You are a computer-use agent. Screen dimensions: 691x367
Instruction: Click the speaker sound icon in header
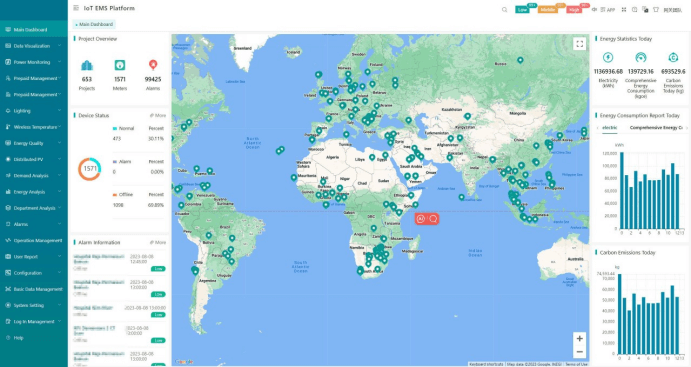[594, 9]
